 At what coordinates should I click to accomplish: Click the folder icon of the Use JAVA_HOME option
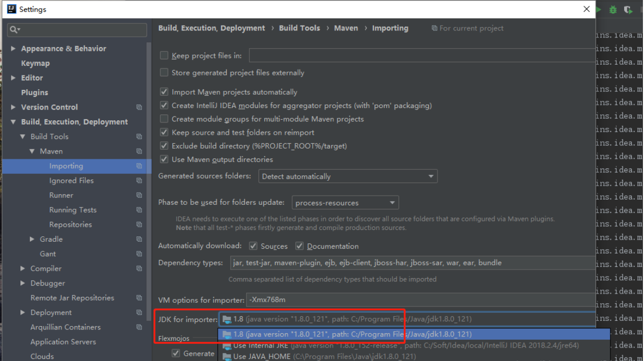pyautogui.click(x=227, y=357)
